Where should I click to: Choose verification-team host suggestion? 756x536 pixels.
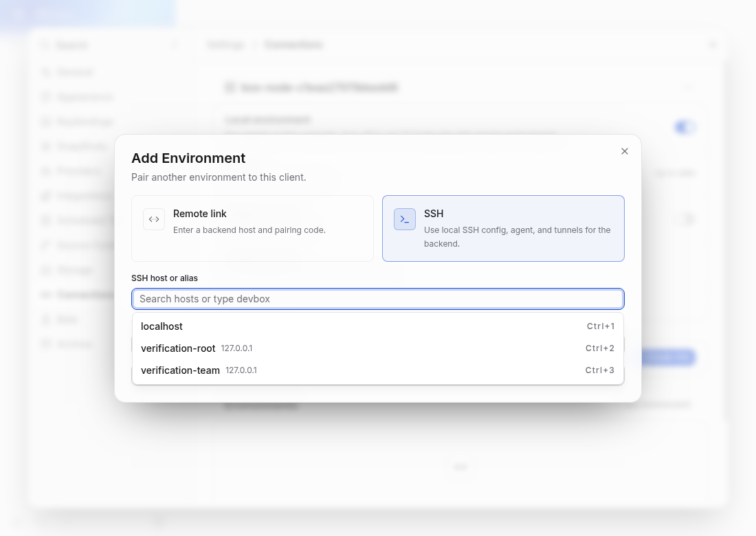pos(377,370)
